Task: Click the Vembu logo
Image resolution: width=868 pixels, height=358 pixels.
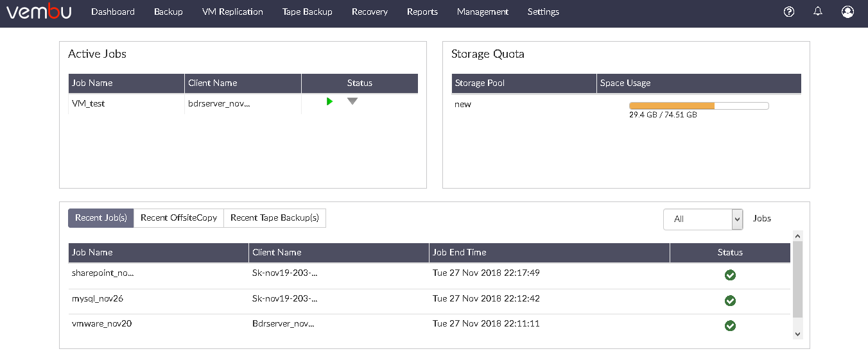Action: (39, 12)
